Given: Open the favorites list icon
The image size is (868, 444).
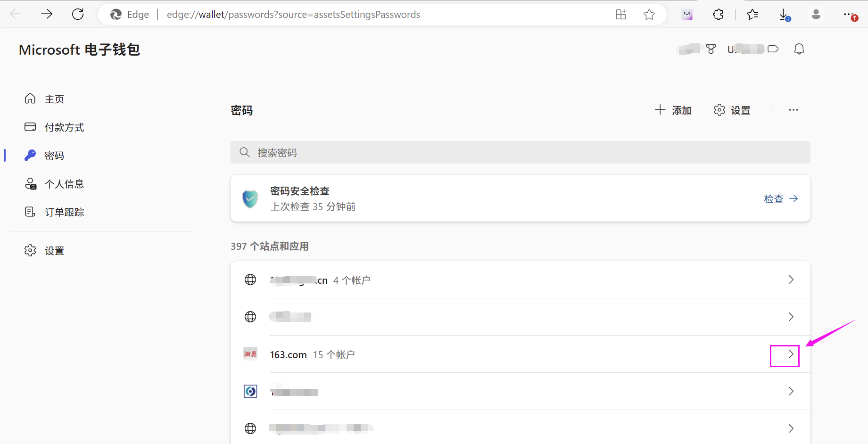Looking at the screenshot, I should 752,15.
